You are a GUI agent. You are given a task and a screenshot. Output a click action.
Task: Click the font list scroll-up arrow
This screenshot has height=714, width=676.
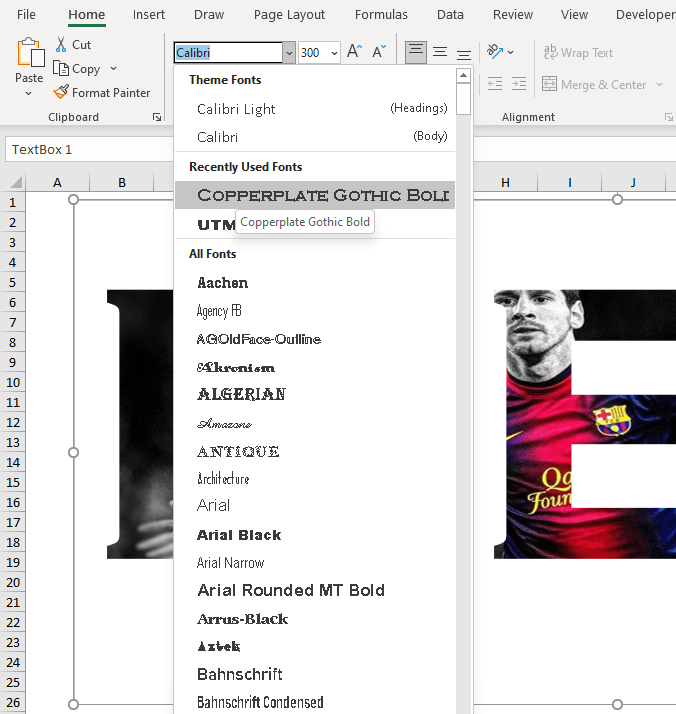[x=463, y=75]
